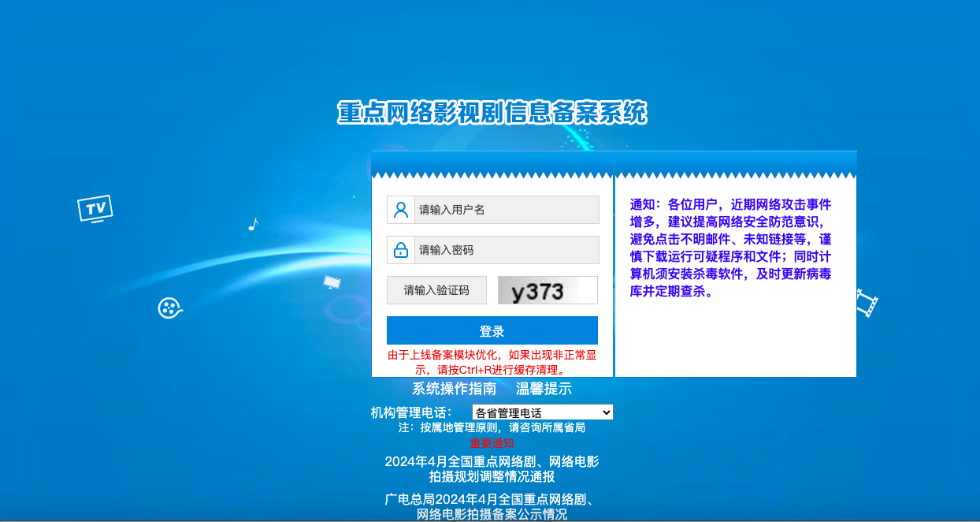Click the music note icon
This screenshot has height=522, width=980.
pyautogui.click(x=253, y=225)
